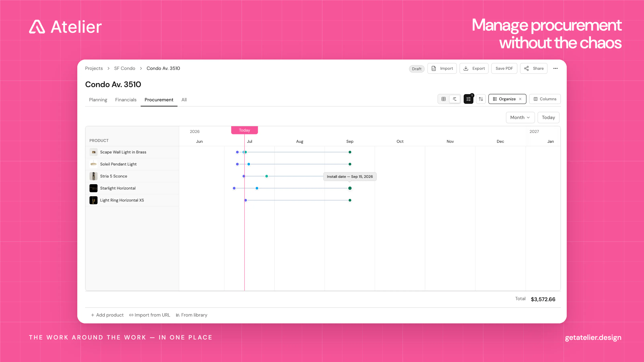
Task: Open the Columns settings
Action: (x=545, y=99)
